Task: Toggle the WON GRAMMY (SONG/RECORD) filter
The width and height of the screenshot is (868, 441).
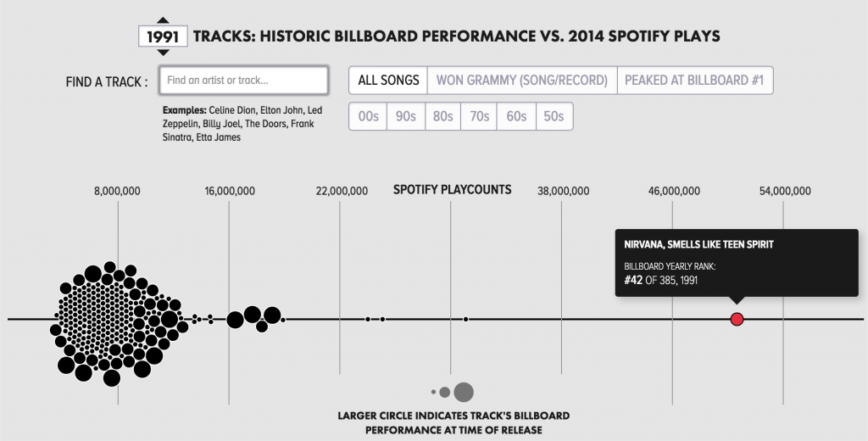Action: pyautogui.click(x=522, y=81)
